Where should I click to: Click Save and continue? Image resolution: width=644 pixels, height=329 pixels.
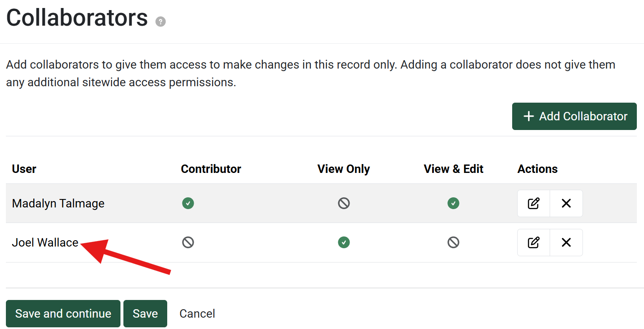click(63, 314)
